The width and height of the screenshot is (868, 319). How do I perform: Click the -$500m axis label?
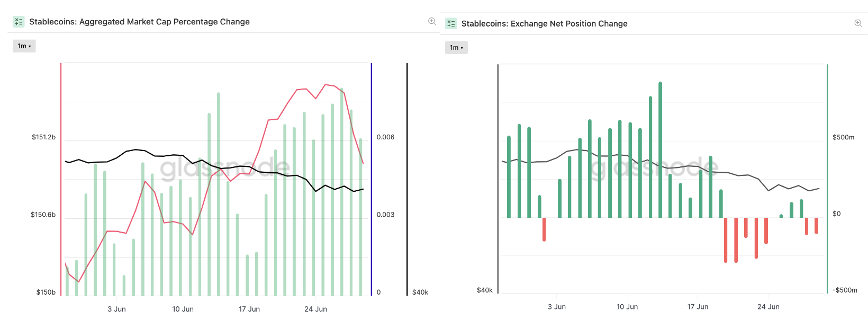(x=845, y=290)
